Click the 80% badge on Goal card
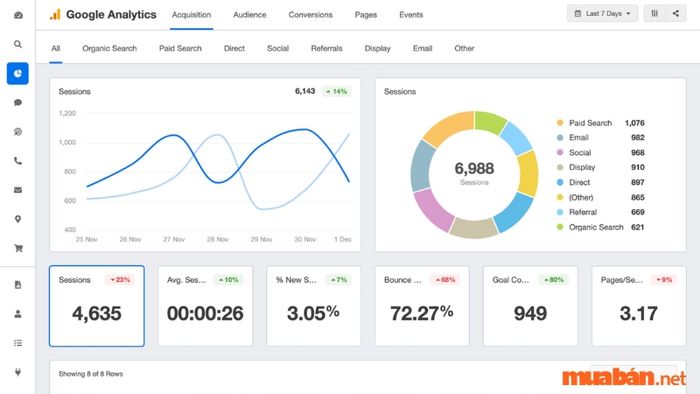 (x=554, y=280)
